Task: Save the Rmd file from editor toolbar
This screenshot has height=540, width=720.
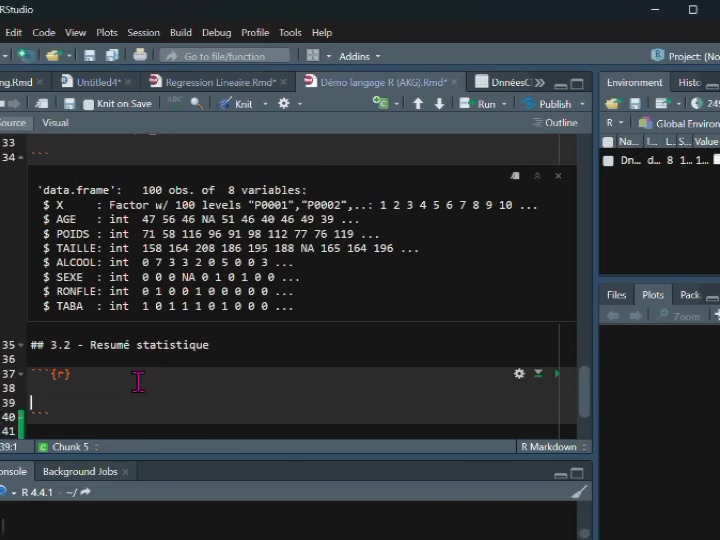Action: point(69,104)
